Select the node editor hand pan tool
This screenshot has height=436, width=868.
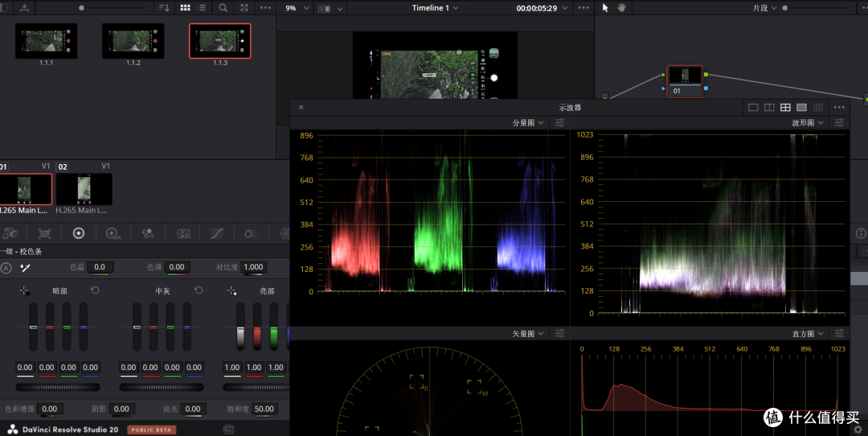621,8
